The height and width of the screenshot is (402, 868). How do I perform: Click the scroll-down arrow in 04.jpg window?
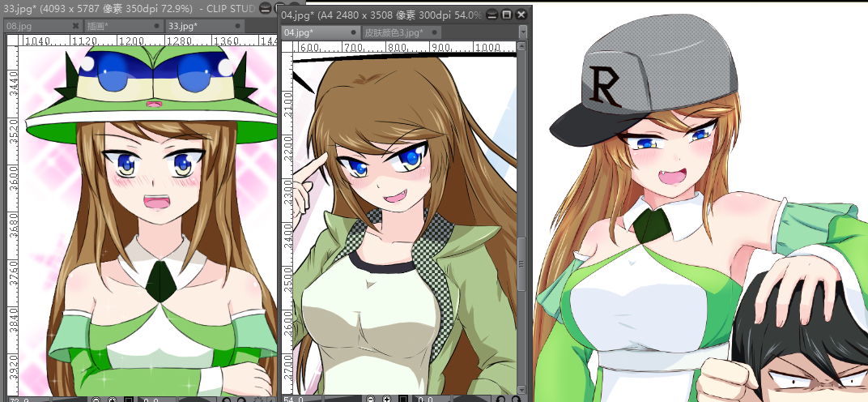pyautogui.click(x=522, y=391)
